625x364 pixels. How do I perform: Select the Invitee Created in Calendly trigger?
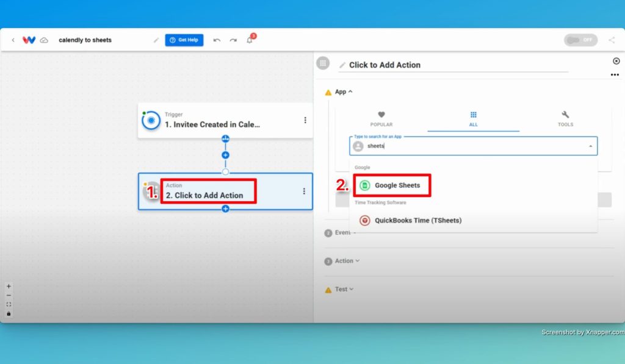tap(225, 120)
